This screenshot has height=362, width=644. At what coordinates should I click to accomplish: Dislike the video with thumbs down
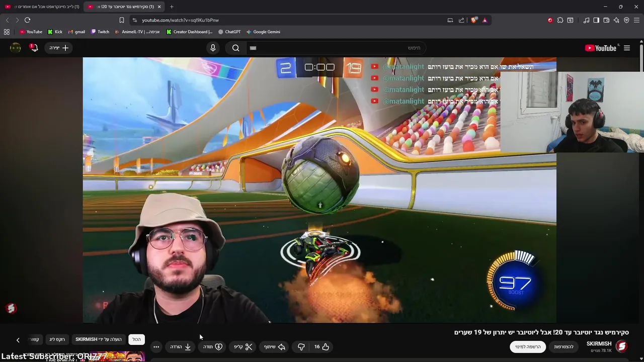pos(301,346)
